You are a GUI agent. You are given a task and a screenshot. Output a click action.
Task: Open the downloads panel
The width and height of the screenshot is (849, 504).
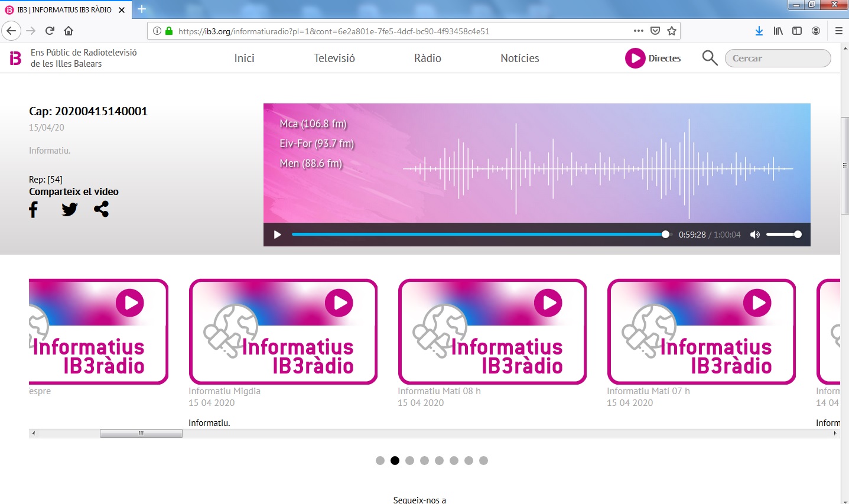click(x=759, y=31)
